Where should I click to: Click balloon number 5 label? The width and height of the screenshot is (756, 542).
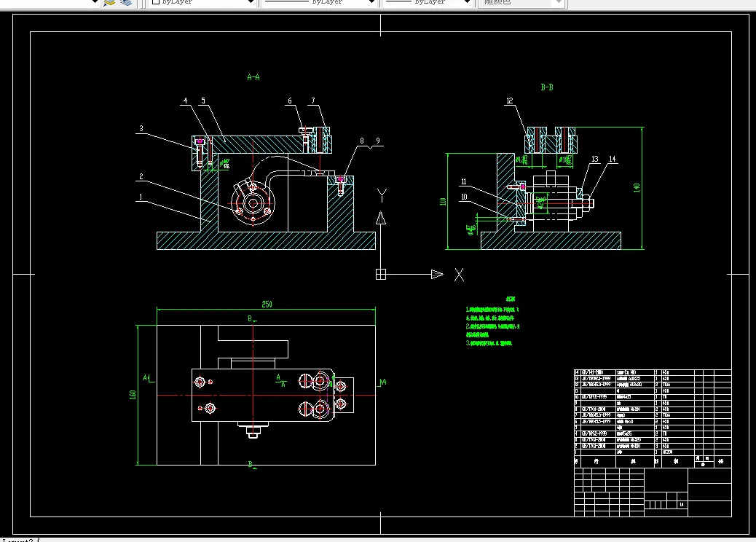[203, 101]
